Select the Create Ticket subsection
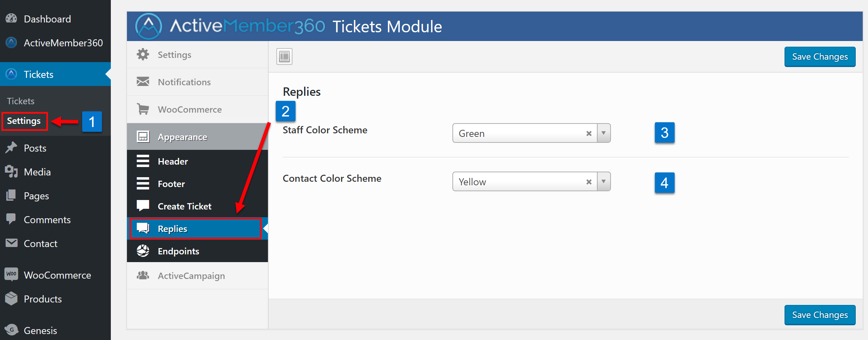This screenshot has width=868, height=340. pyautogui.click(x=197, y=206)
